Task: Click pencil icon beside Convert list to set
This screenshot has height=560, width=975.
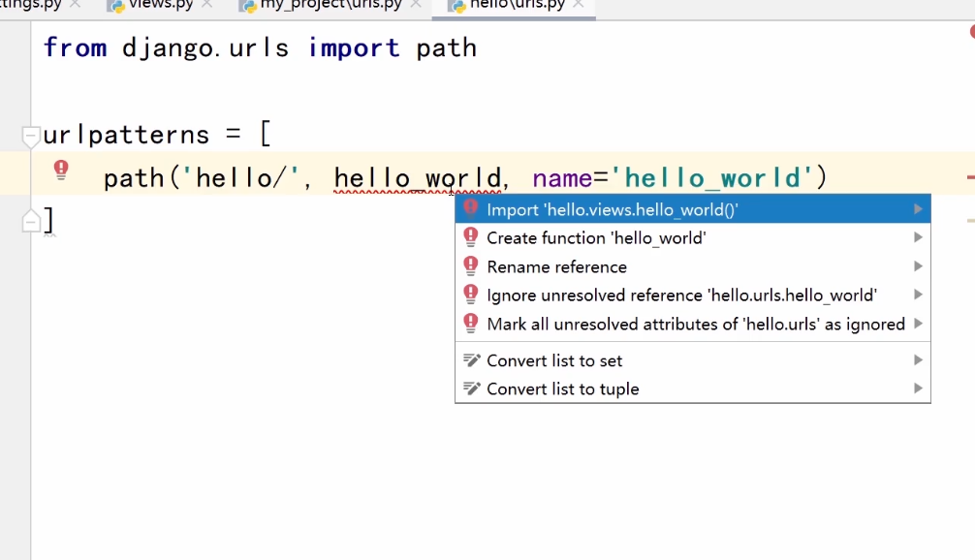Action: (x=471, y=359)
